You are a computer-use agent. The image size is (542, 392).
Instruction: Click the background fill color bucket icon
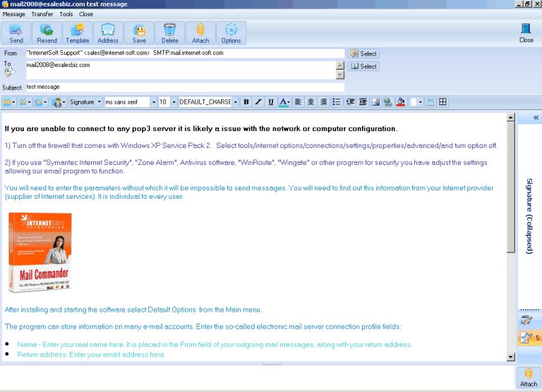pyautogui.click(x=401, y=102)
